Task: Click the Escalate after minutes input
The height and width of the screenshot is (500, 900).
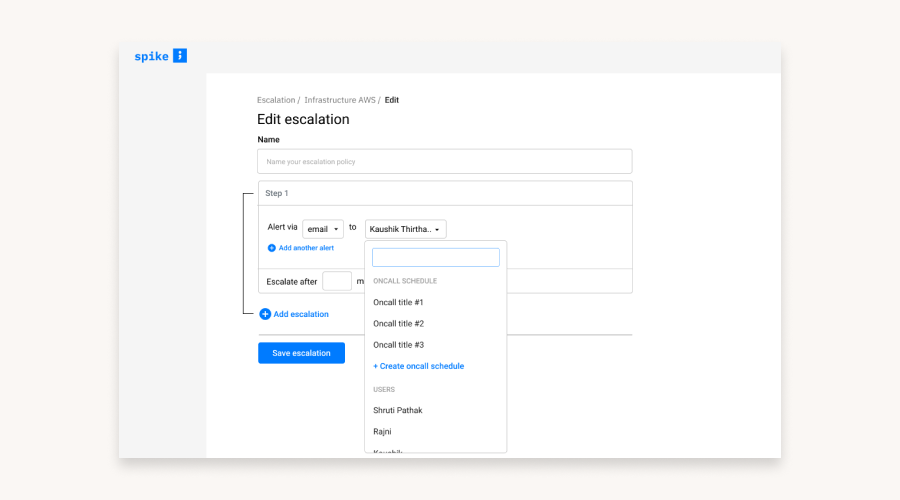Action: 337,282
